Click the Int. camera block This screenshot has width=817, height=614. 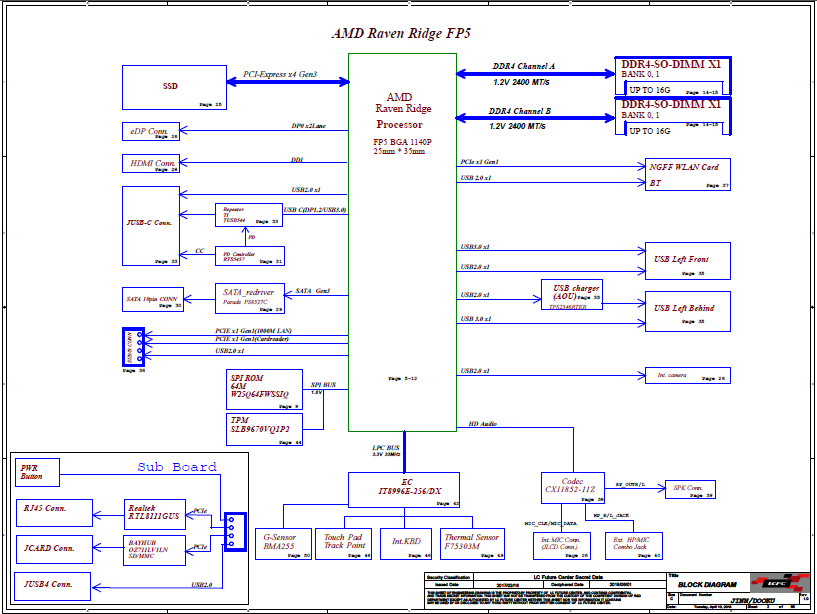tap(688, 376)
